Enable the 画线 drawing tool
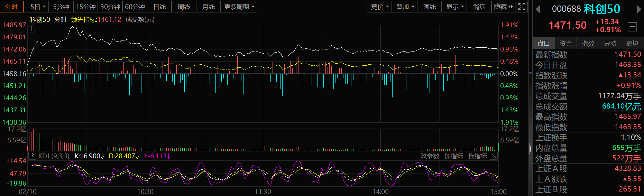Image resolution: width=644 pixels, height=196 pixels. (429, 7)
